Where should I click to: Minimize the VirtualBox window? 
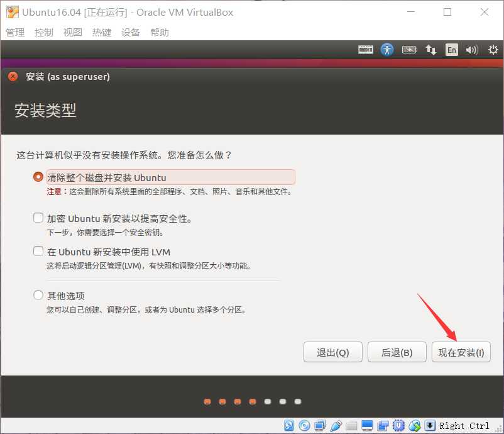tap(411, 12)
